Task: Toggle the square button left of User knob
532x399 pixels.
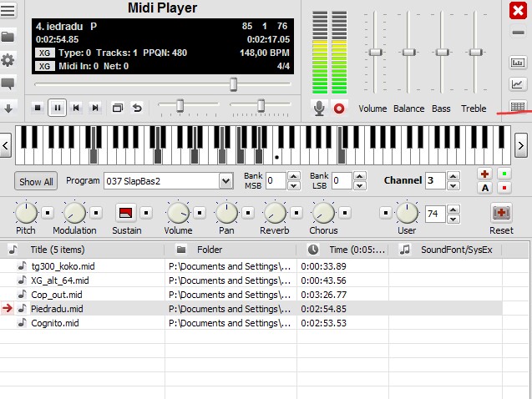Action: 386,213
